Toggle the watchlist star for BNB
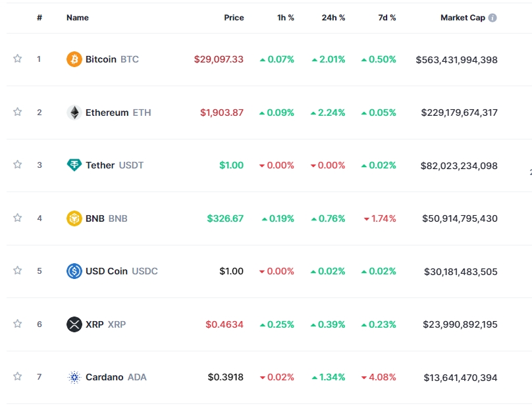This screenshot has width=532, height=406. tap(18, 218)
